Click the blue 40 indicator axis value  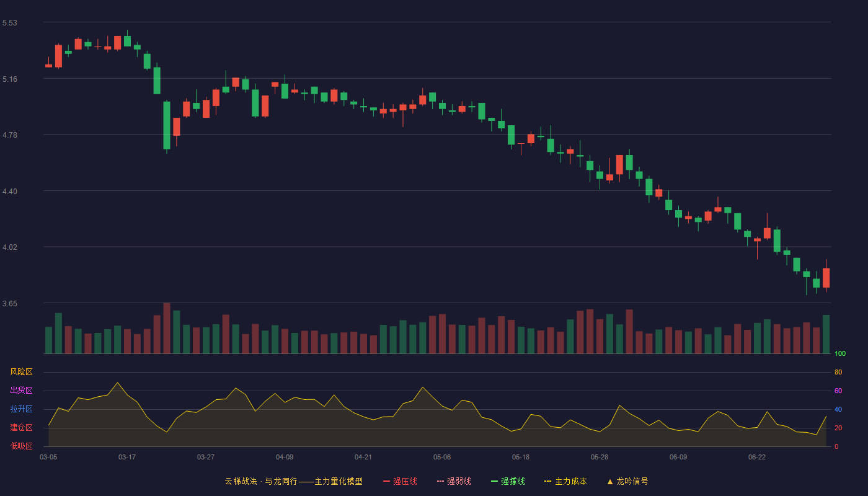coord(838,409)
